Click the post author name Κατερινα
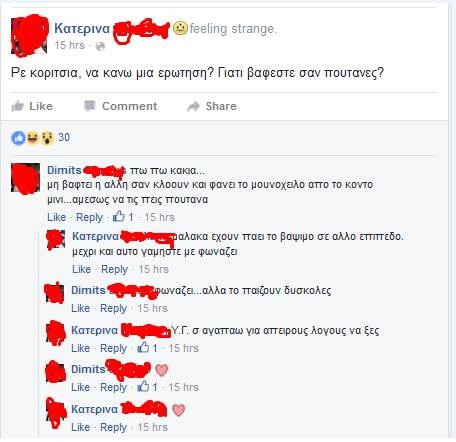Image resolution: width=456 pixels, height=442 pixels. pos(82,29)
